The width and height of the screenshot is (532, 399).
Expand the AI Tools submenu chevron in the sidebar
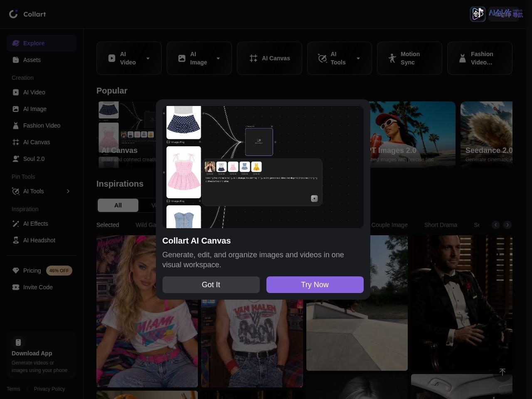[x=68, y=191]
